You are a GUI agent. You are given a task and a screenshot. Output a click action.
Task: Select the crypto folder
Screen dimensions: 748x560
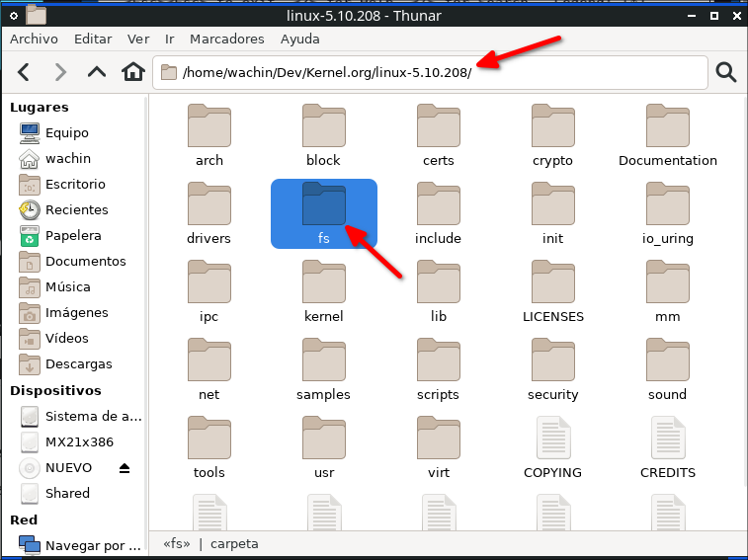point(553,135)
